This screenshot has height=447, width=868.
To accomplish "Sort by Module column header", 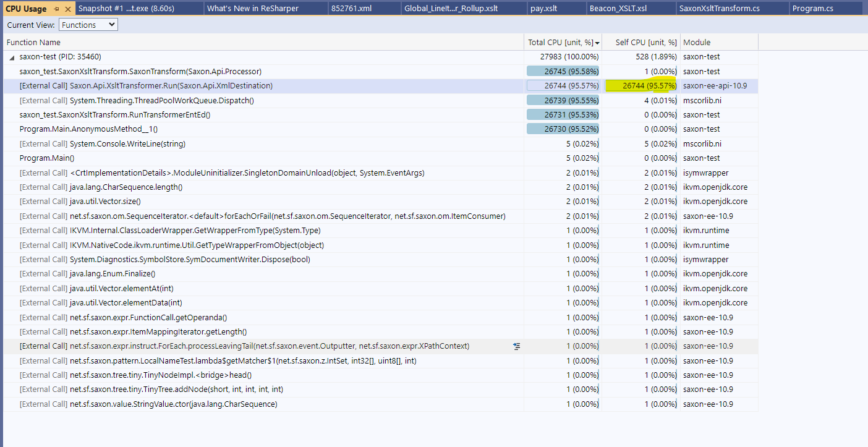I will pos(719,43).
